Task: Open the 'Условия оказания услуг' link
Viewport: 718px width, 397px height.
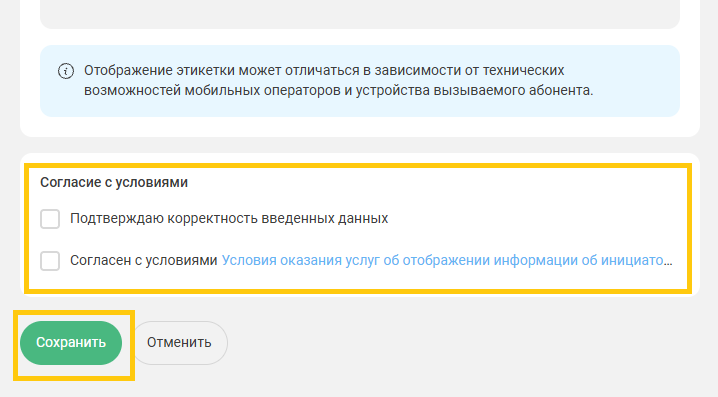Action: click(447, 260)
